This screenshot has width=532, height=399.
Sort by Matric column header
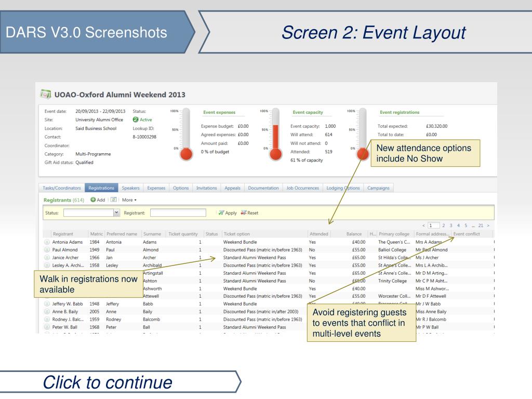click(x=96, y=234)
